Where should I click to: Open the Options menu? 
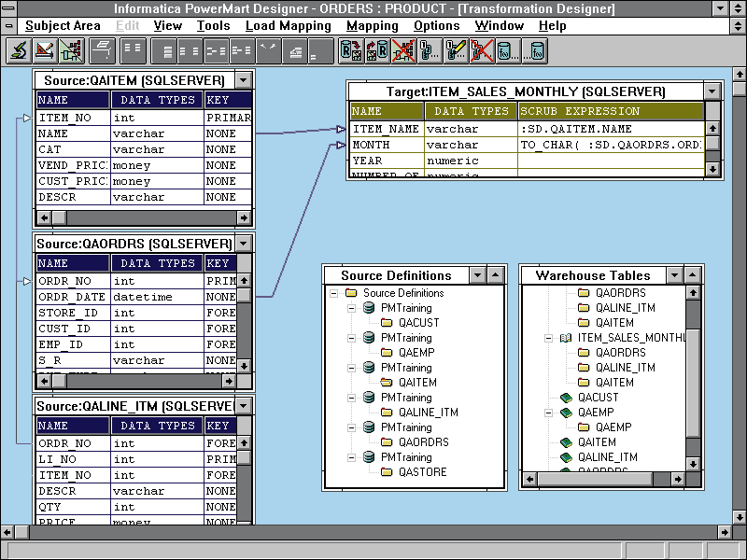[436, 26]
